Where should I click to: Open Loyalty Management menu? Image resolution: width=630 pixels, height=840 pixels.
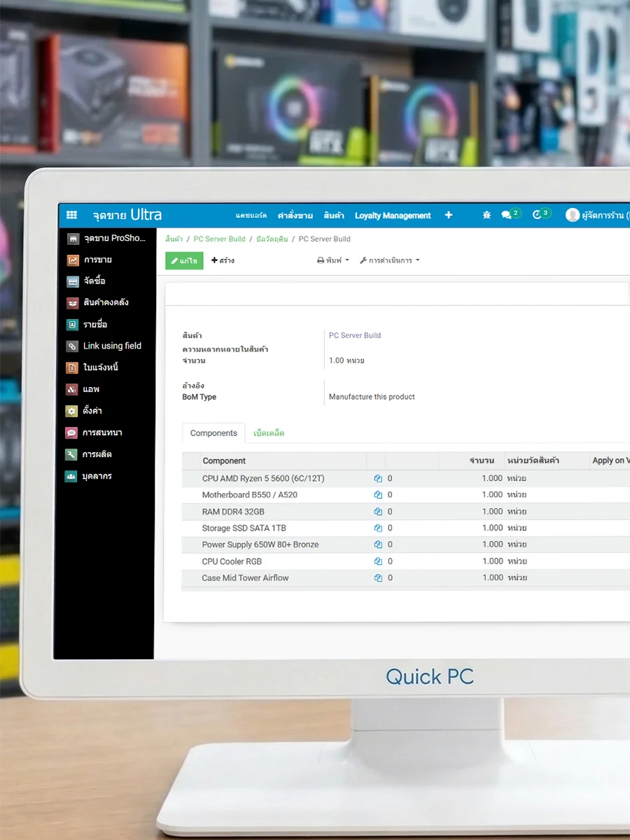(x=393, y=216)
